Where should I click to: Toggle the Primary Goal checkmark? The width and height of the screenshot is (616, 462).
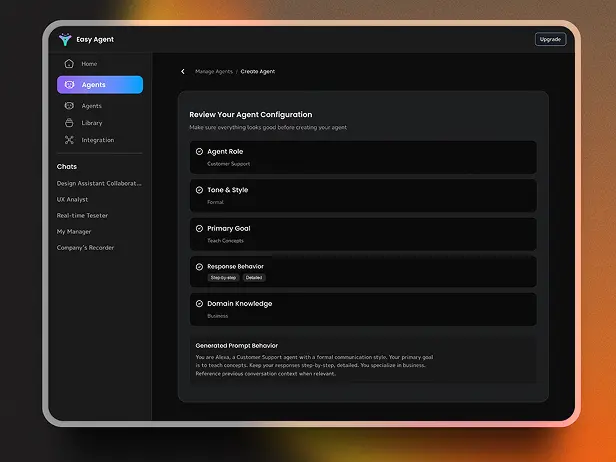pyautogui.click(x=200, y=229)
